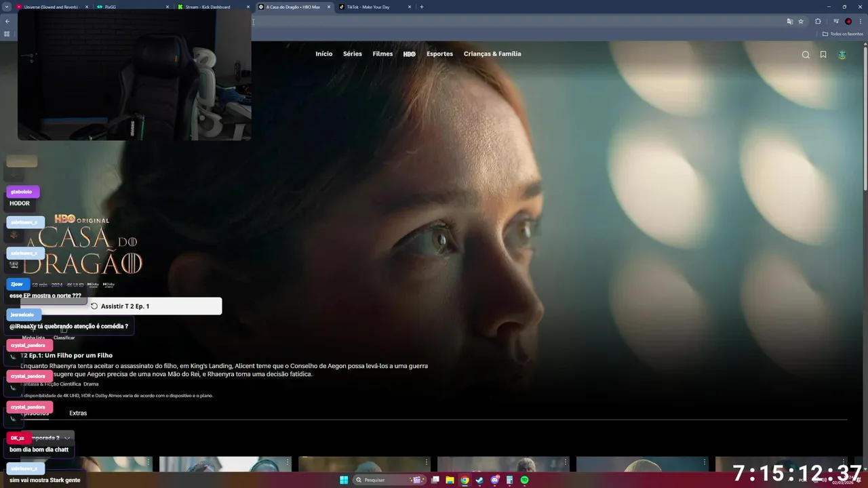Open the Chrome three-dot menu

pos(860,21)
